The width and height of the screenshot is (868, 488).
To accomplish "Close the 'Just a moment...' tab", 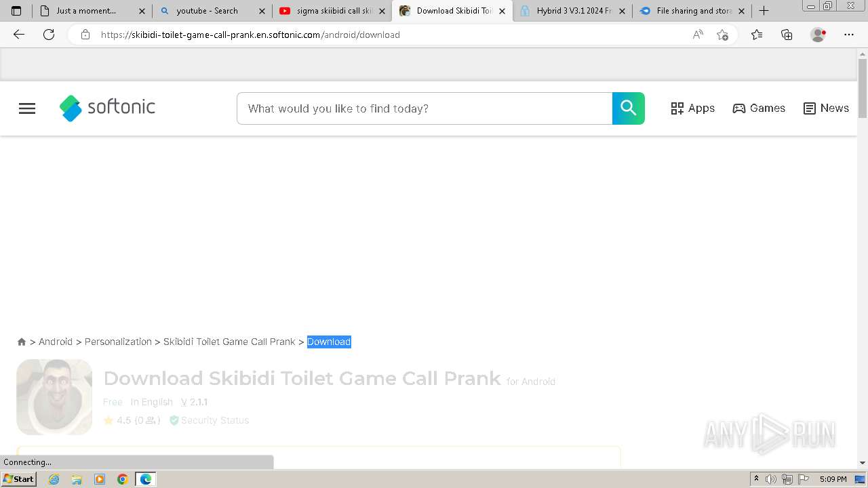I will (x=142, y=11).
